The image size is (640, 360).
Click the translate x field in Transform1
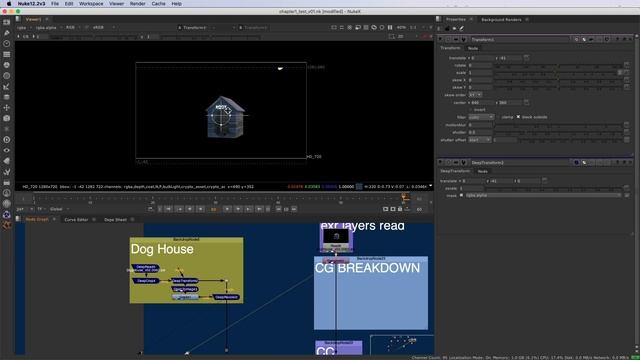481,58
